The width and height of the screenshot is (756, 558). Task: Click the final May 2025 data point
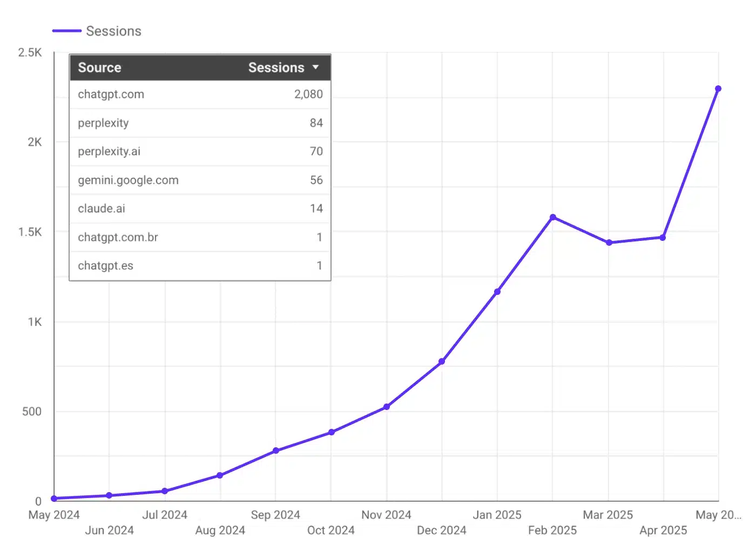(718, 88)
